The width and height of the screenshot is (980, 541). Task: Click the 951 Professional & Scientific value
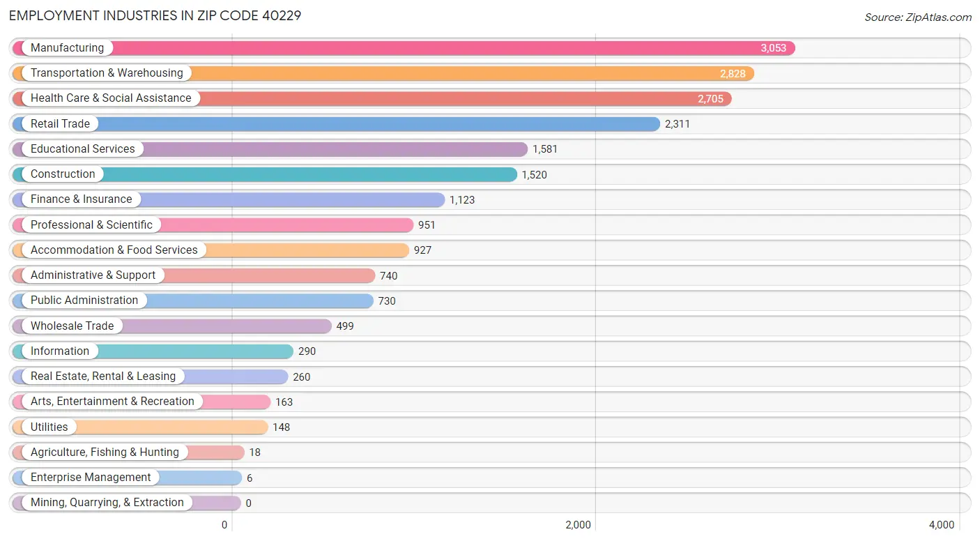click(x=427, y=225)
